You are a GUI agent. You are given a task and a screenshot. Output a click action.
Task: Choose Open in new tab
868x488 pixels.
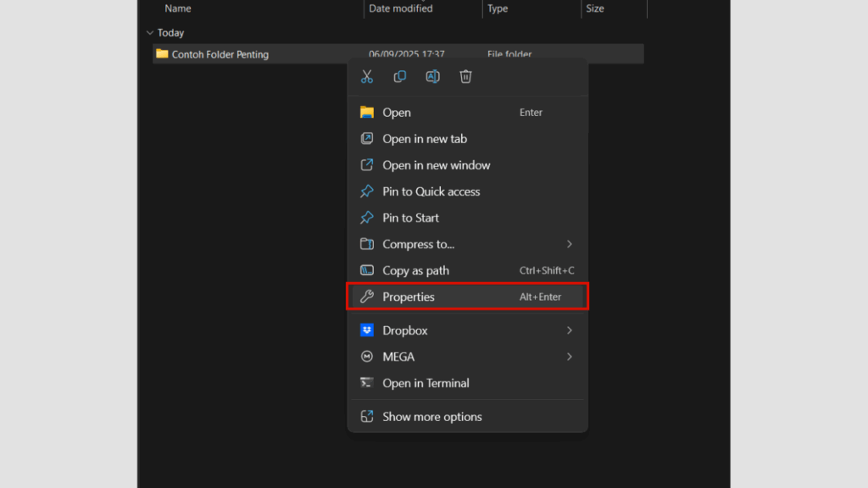425,139
